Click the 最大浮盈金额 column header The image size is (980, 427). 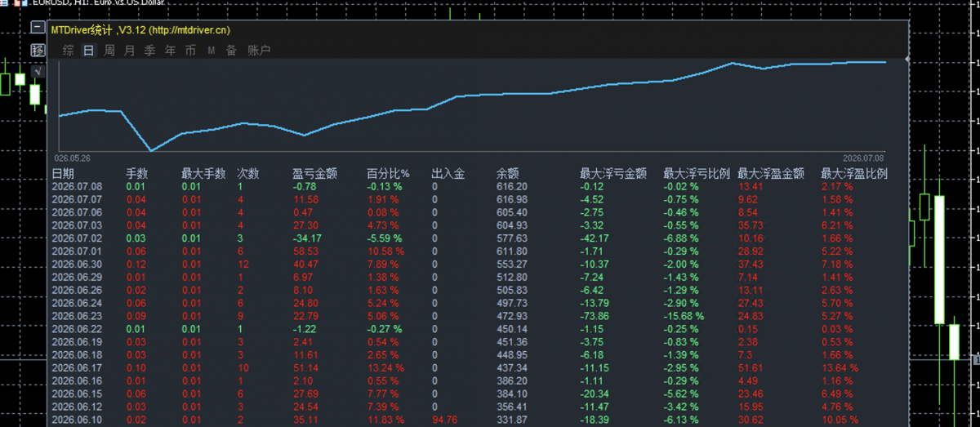click(x=771, y=174)
